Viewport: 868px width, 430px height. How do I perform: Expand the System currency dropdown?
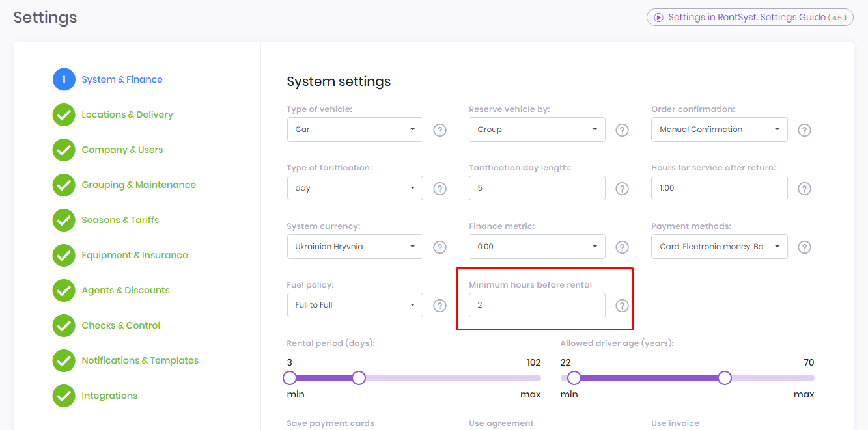tap(355, 247)
